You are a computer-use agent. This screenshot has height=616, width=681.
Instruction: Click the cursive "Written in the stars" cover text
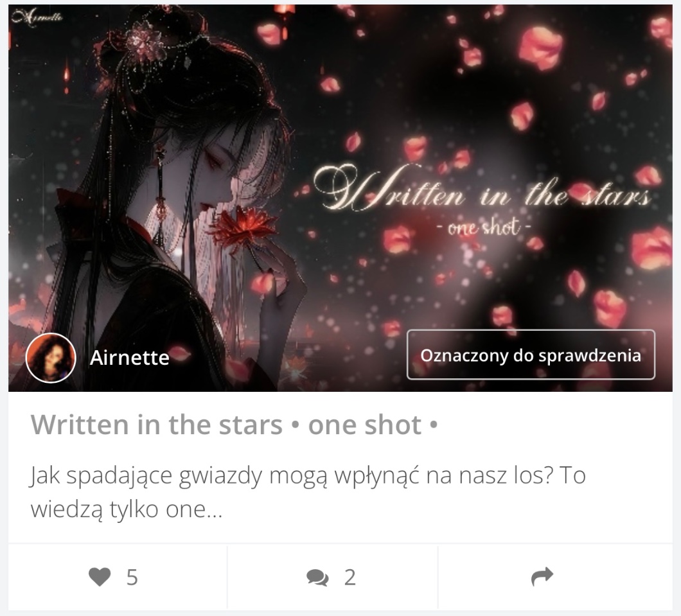click(482, 189)
